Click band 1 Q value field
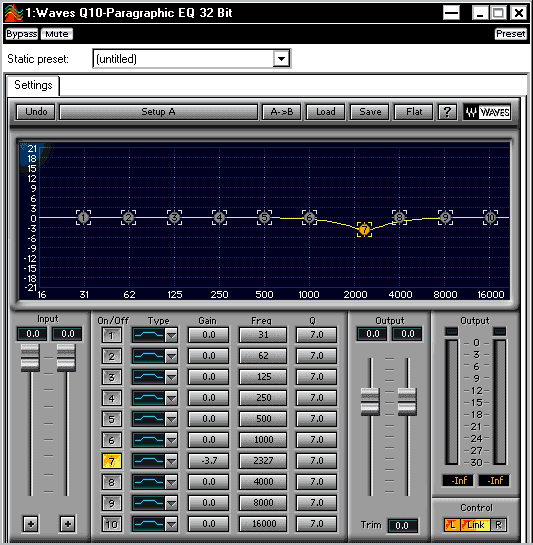 point(316,335)
